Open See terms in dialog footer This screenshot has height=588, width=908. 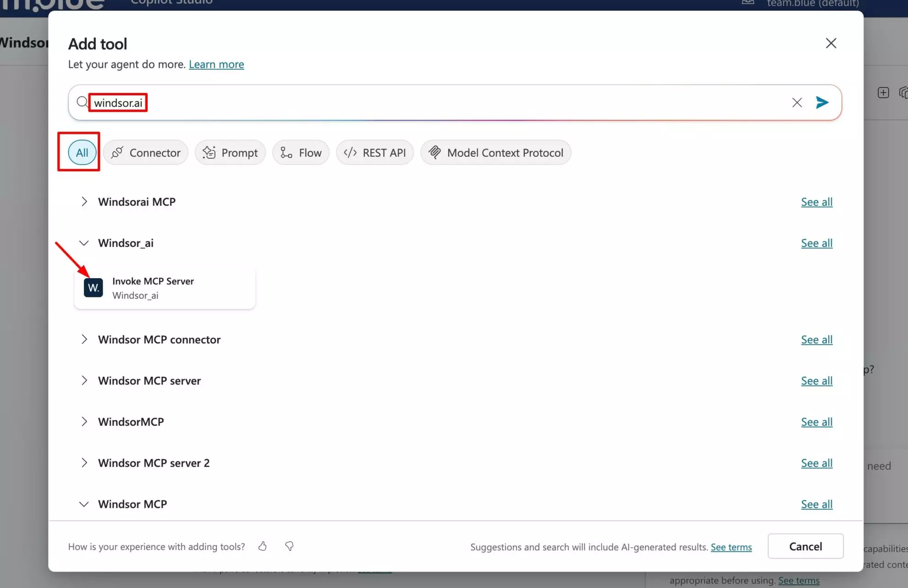pyautogui.click(x=731, y=547)
